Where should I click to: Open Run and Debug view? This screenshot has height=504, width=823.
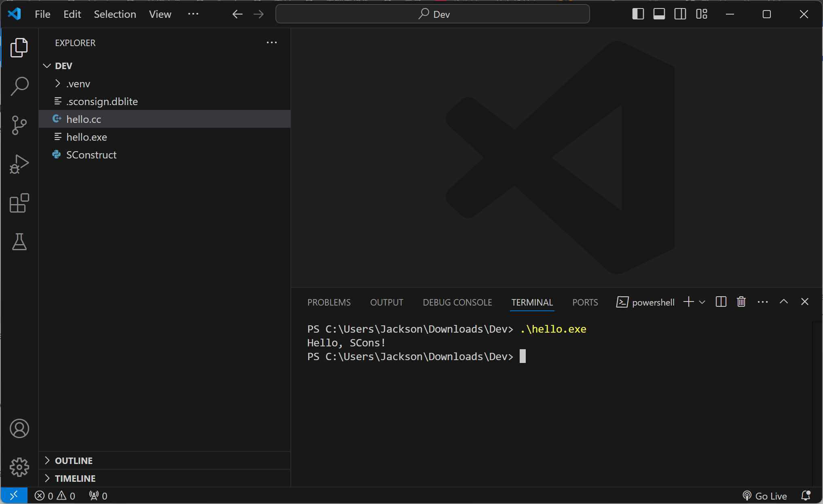[x=19, y=164]
